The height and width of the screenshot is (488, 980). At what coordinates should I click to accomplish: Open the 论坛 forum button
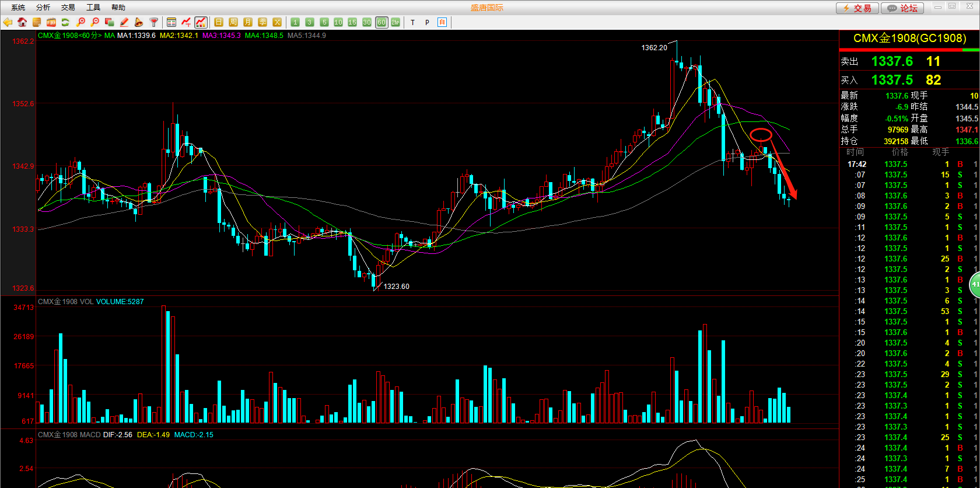[x=902, y=8]
